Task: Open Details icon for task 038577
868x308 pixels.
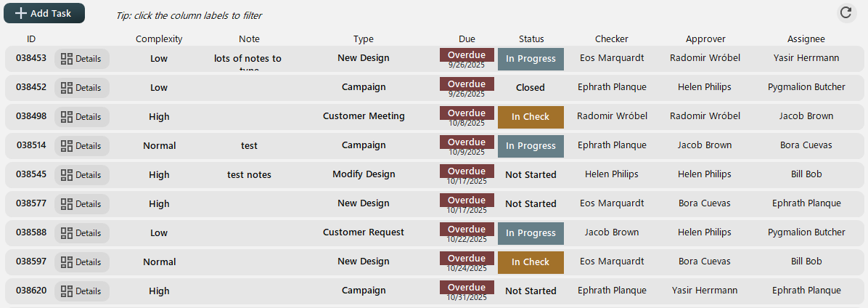Action: coord(67,204)
